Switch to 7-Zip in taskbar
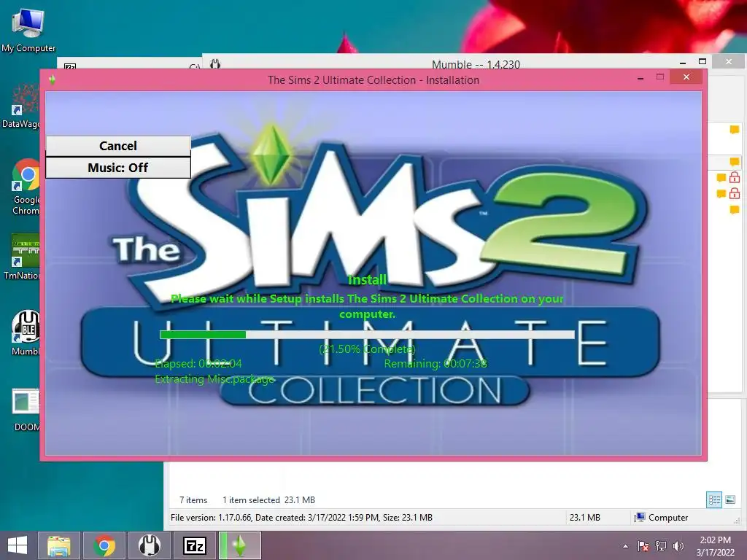The width and height of the screenshot is (747, 560). [195, 545]
